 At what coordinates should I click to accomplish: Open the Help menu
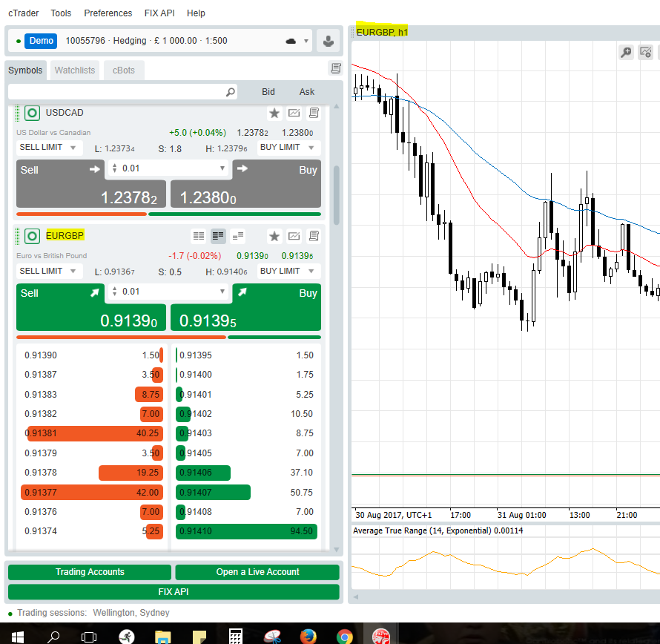197,13
